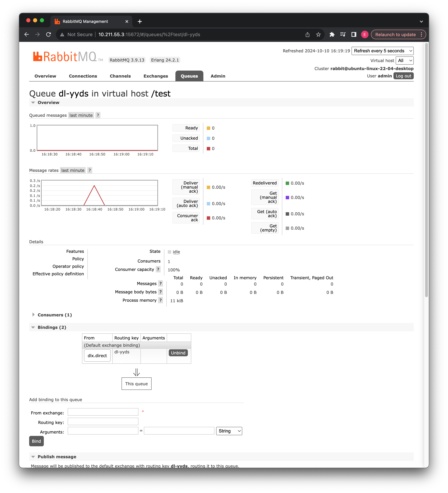Bookmark this page with the star icon
The height and width of the screenshot is (493, 448).
(318, 34)
